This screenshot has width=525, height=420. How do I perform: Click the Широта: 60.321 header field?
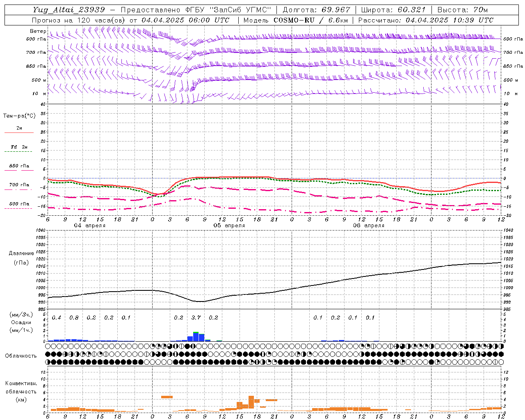coord(394,10)
